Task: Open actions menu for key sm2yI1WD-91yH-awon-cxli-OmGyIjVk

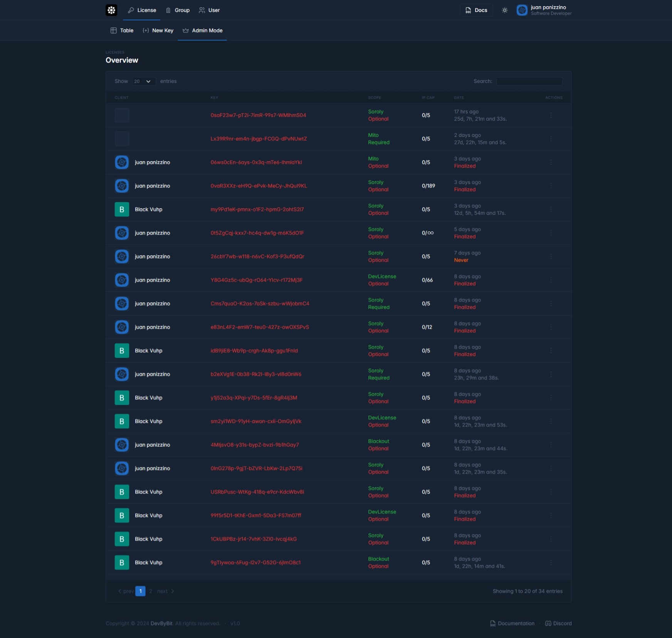Action: [551, 421]
